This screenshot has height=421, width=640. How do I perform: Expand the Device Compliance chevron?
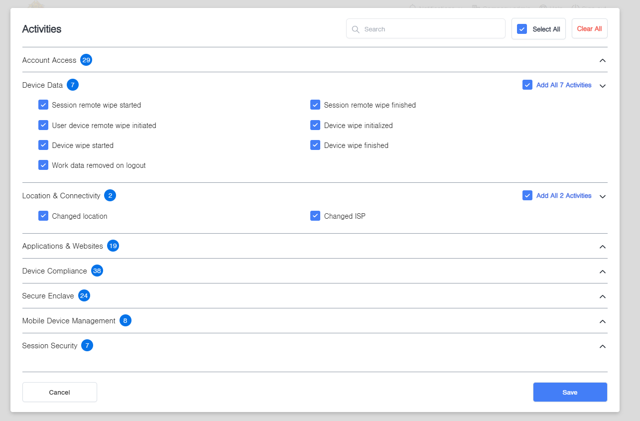602,272
